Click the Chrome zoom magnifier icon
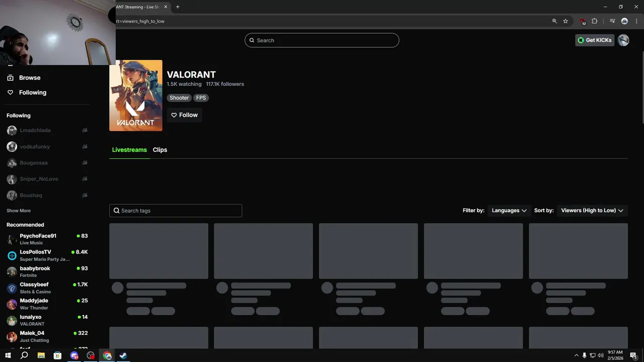Image resolution: width=644 pixels, height=362 pixels. click(x=554, y=21)
